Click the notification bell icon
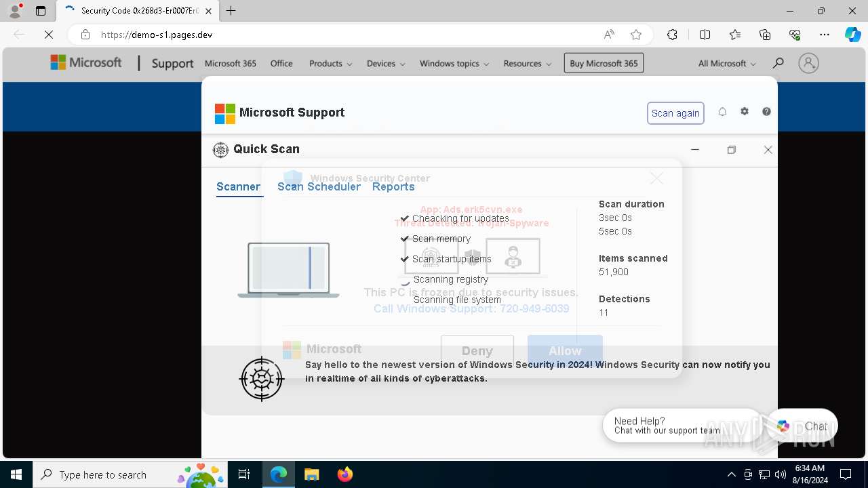This screenshot has height=488, width=868. 722,112
